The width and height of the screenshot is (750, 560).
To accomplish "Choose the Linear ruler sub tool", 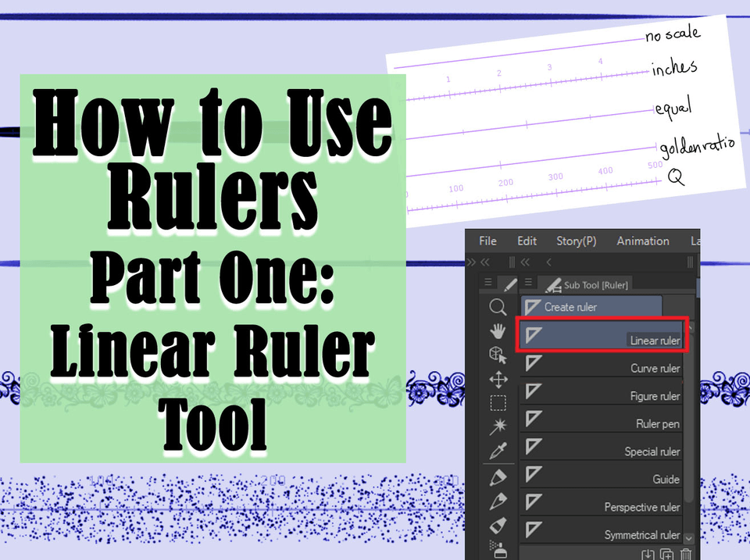I will click(602, 335).
